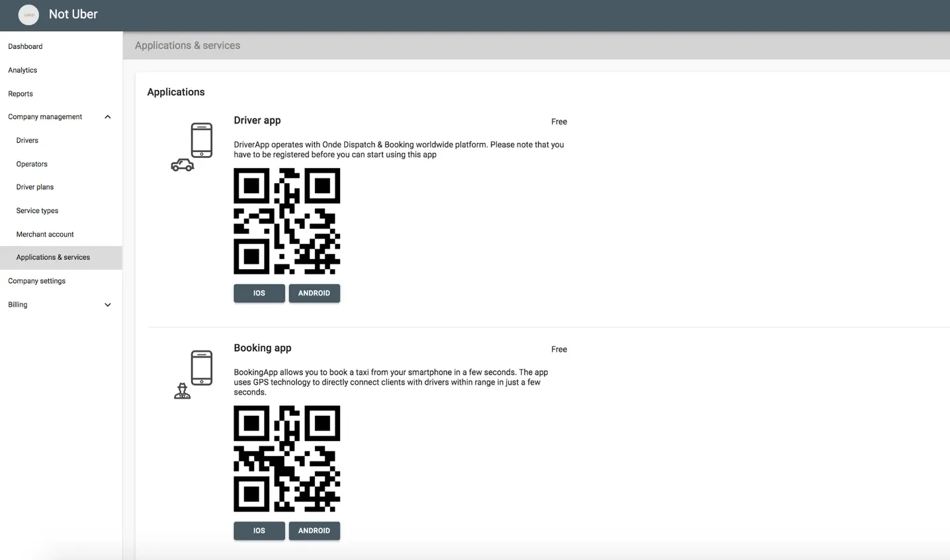This screenshot has width=950, height=560.
Task: Click the Applications & services page title
Action: (188, 46)
